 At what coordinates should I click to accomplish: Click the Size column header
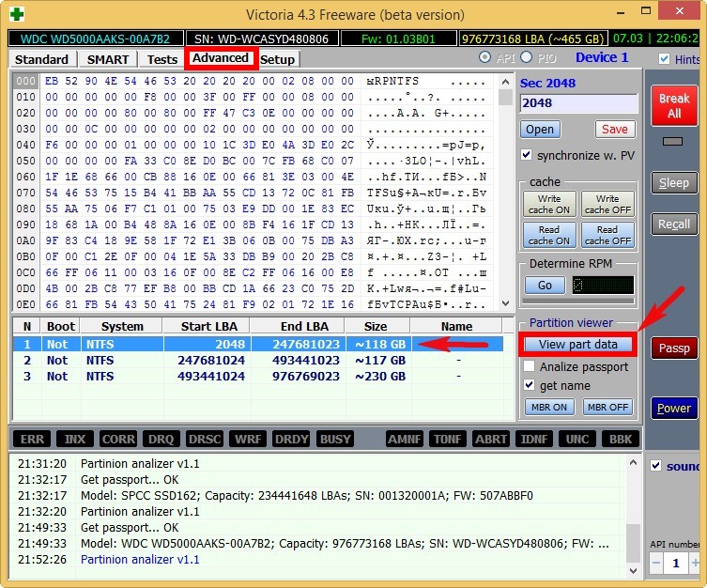(x=377, y=326)
